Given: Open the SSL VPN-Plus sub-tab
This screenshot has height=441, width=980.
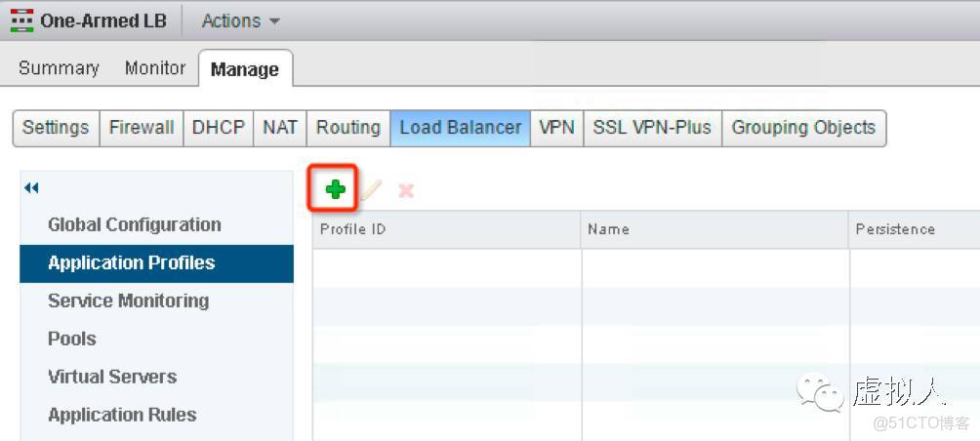Looking at the screenshot, I should click(652, 128).
